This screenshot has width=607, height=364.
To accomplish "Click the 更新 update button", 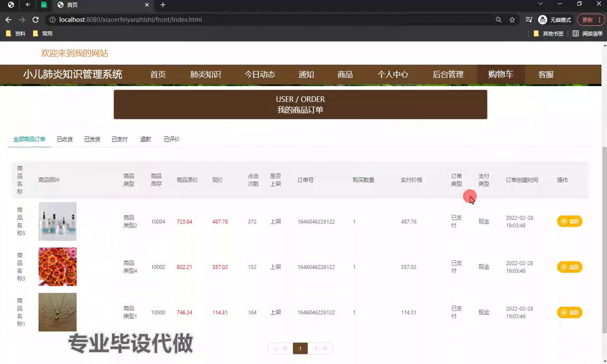I will [591, 20].
